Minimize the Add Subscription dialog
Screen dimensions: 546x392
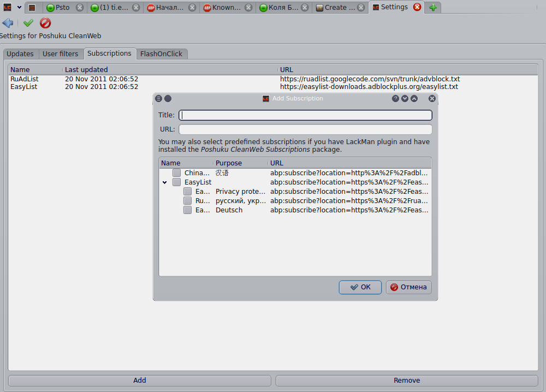coord(405,98)
